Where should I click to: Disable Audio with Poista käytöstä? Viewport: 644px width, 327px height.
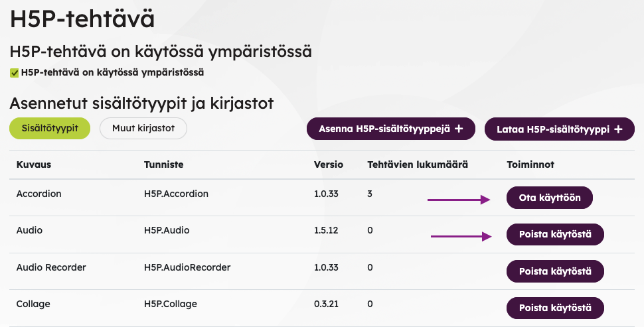coord(555,234)
